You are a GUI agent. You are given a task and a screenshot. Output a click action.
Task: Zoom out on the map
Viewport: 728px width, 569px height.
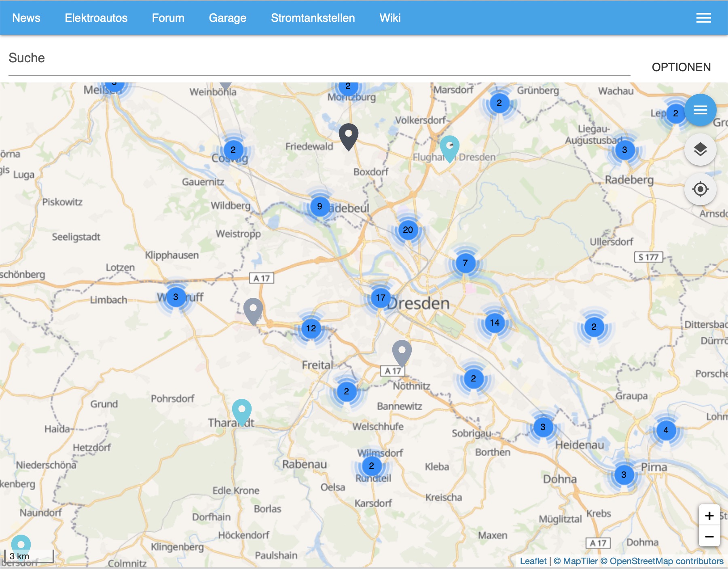[x=709, y=537]
